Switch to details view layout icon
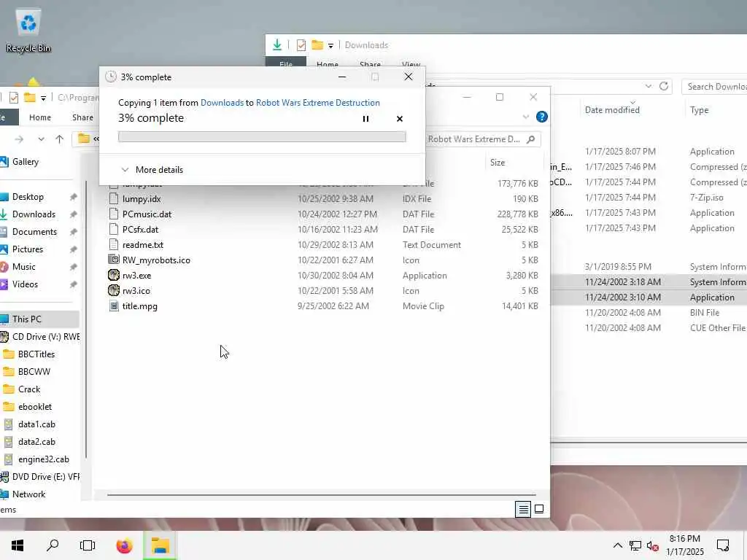The height and width of the screenshot is (560, 747). pos(523,509)
